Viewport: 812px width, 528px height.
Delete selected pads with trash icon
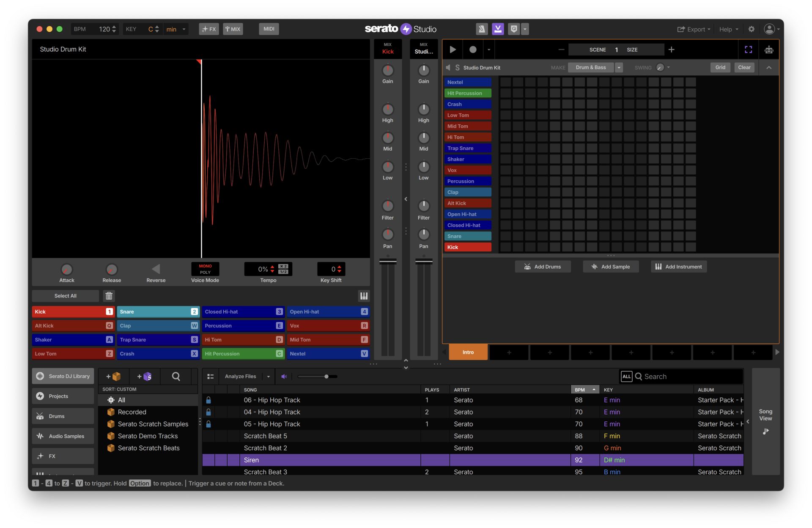click(x=109, y=296)
